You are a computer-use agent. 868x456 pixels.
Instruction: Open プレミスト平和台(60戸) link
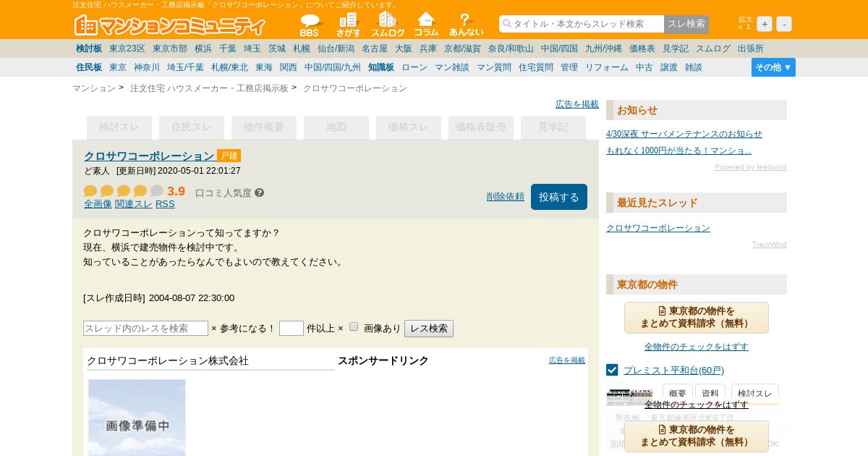[x=673, y=371]
